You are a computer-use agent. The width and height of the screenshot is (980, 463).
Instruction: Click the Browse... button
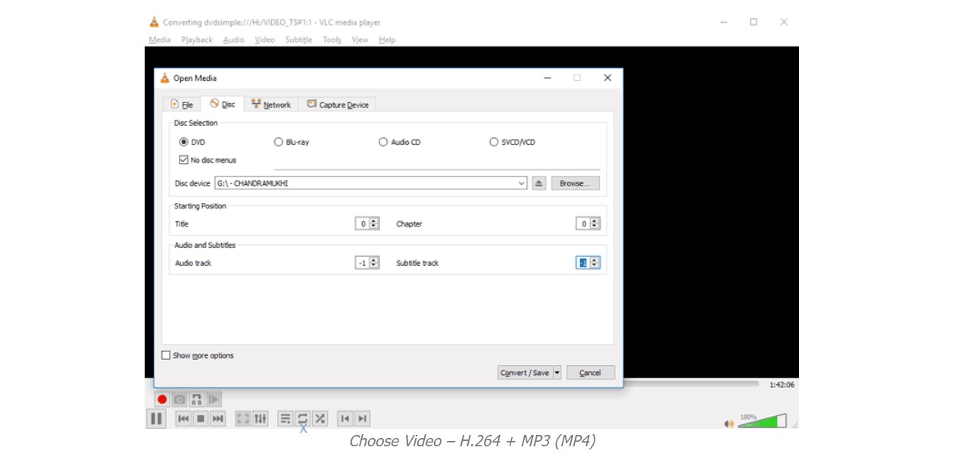click(575, 183)
